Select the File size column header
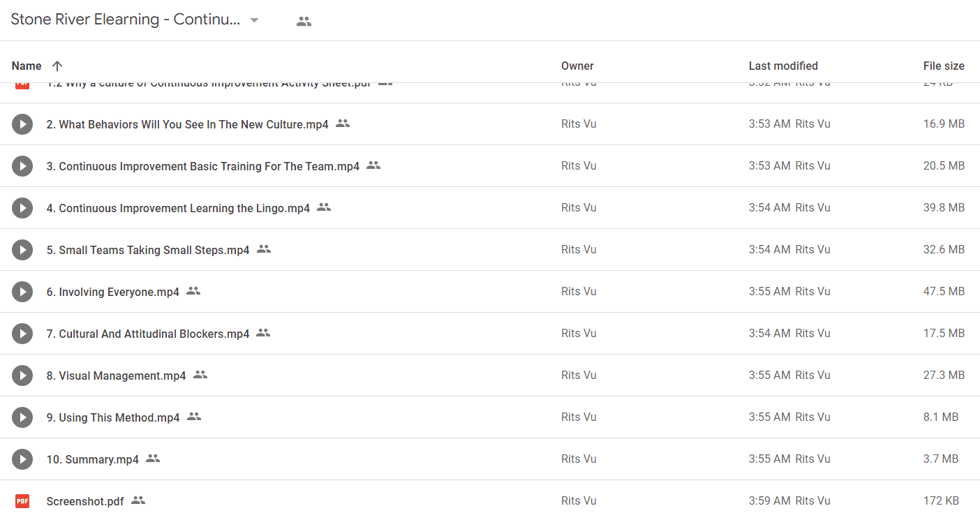Screen dimensions: 980x520 click(944, 66)
